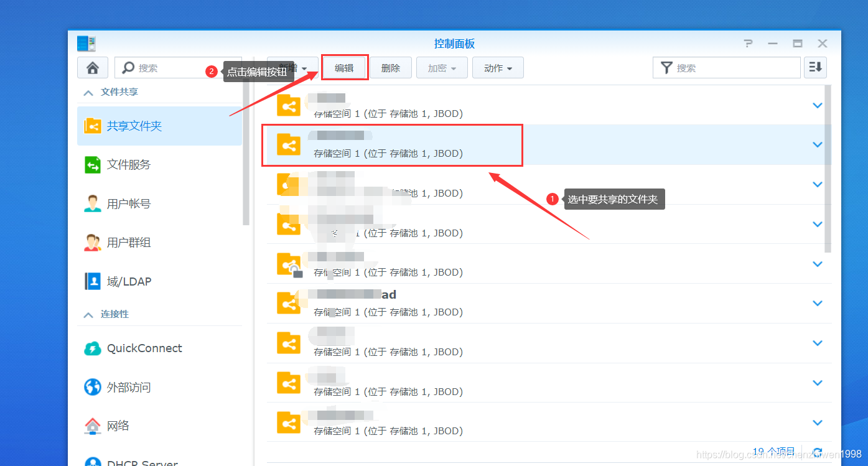Image resolution: width=868 pixels, height=466 pixels.
Task: Expand the folder ending in "ad" chevron
Action: pos(818,303)
